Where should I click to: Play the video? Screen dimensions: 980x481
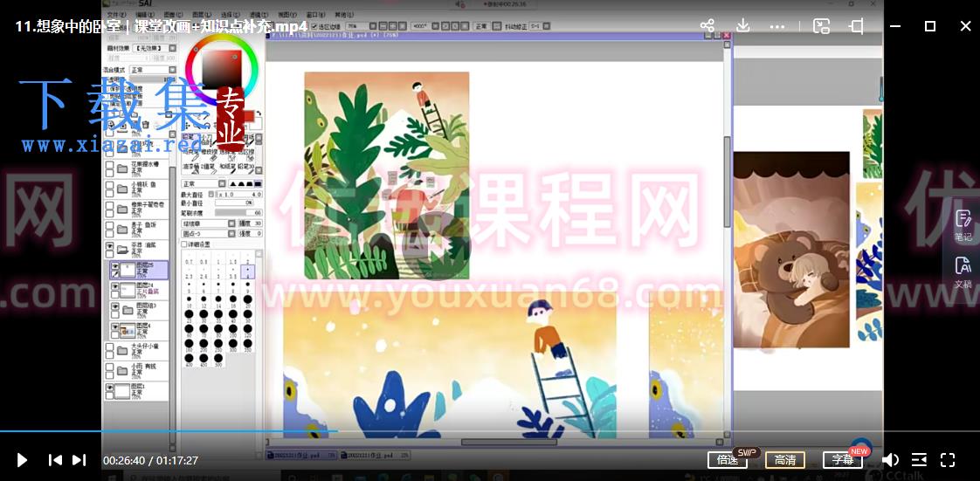[x=22, y=460]
